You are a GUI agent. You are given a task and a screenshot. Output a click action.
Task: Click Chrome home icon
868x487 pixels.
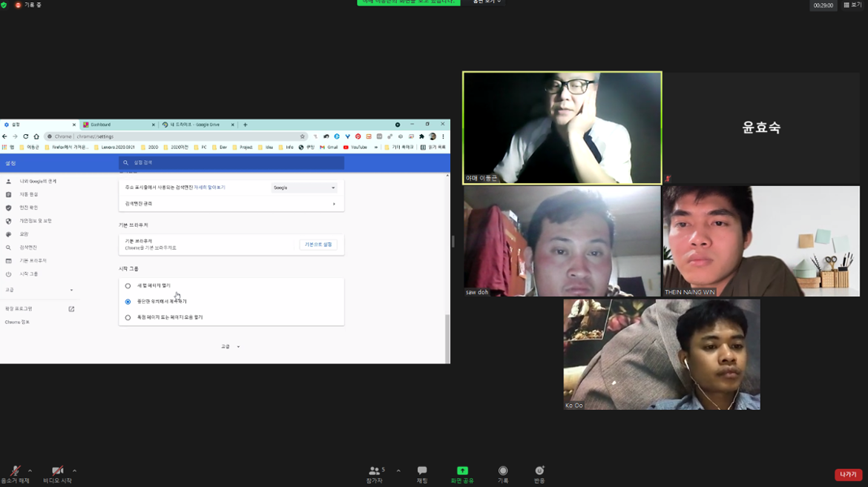(x=36, y=136)
